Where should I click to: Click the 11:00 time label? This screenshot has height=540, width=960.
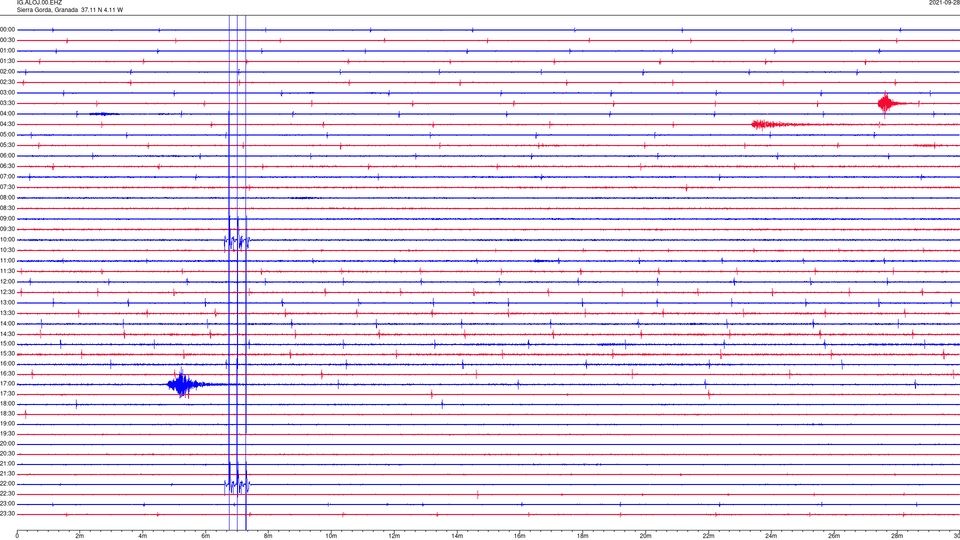(x=8, y=261)
